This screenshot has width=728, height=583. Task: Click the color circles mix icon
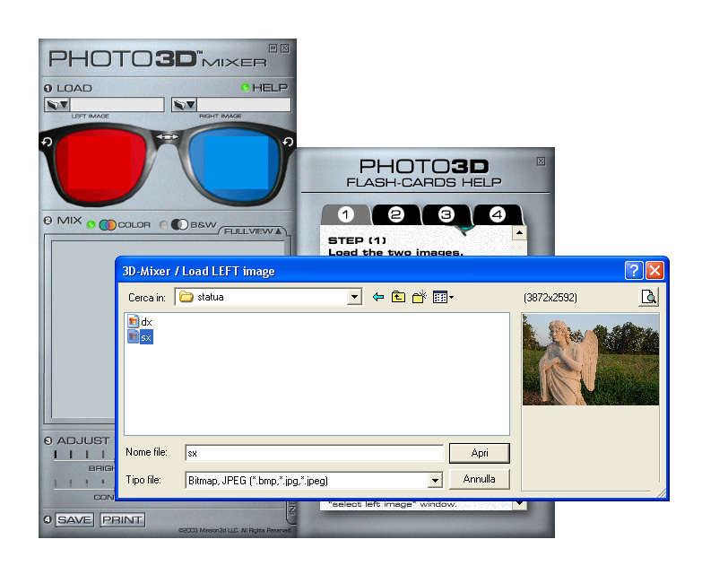108,225
